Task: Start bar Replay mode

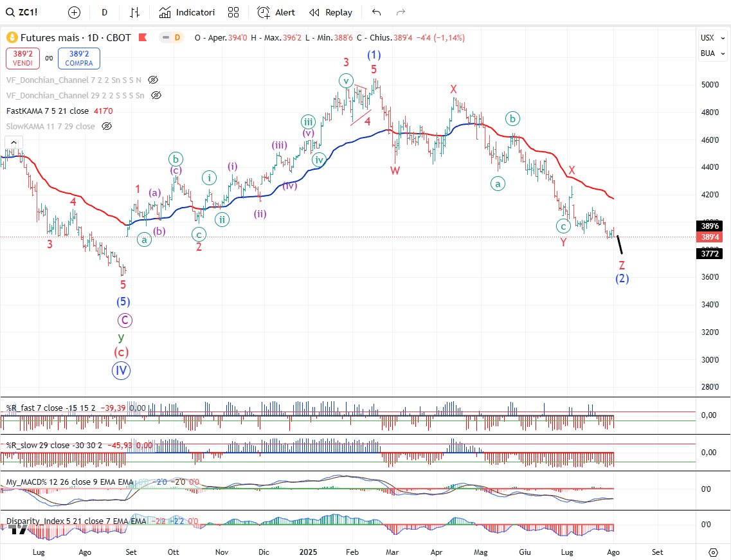Action: pyautogui.click(x=330, y=13)
